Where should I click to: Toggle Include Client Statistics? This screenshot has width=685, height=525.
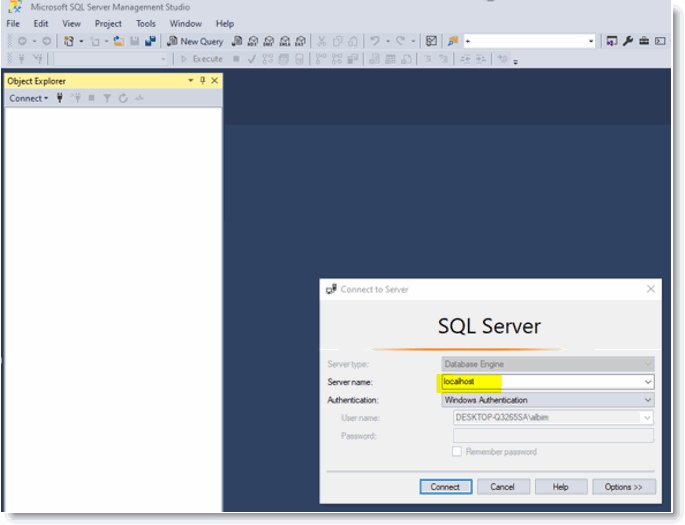(x=353, y=59)
